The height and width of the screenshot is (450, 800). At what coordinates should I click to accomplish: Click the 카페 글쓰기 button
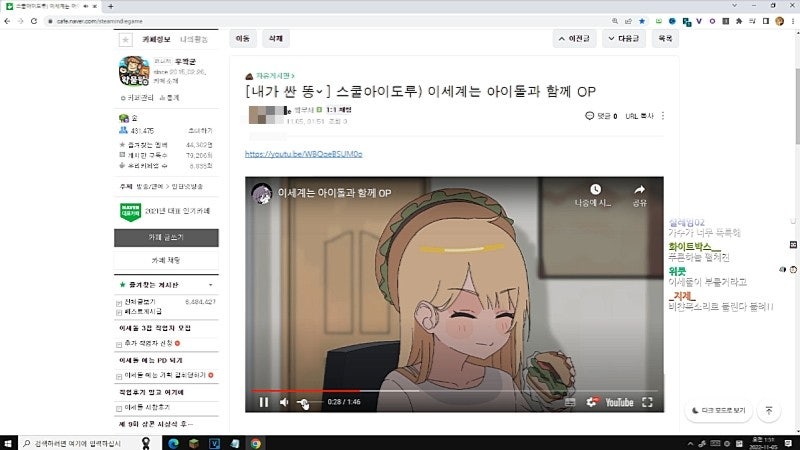[166, 238]
